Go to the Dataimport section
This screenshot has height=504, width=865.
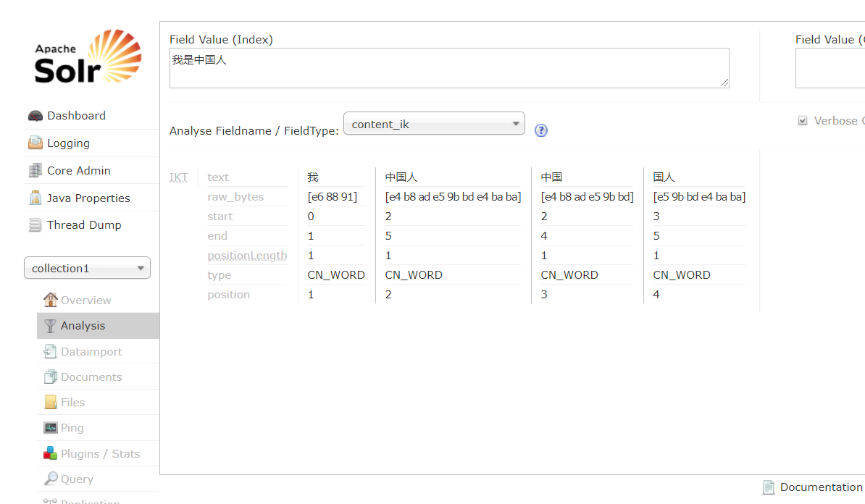coord(91,352)
